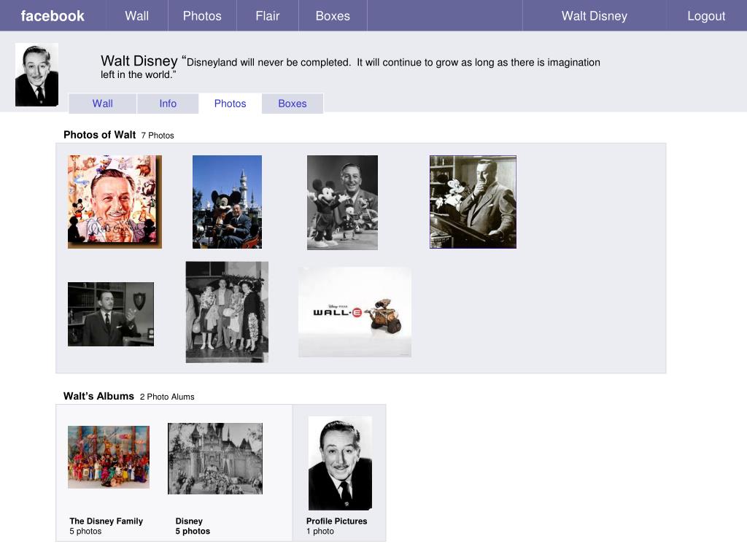Open group photo of Walt with women
Image resolution: width=747 pixels, height=560 pixels.
tap(228, 312)
